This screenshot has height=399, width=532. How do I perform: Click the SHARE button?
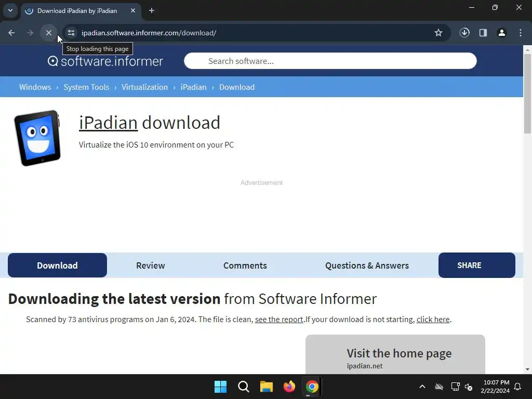coord(477,265)
